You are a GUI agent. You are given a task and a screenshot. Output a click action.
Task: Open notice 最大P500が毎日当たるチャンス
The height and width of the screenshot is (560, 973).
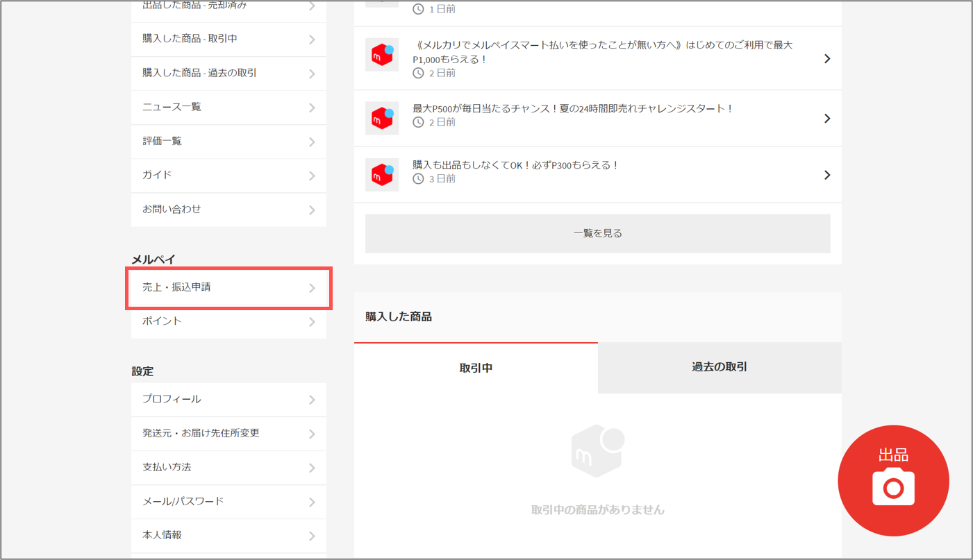598,118
